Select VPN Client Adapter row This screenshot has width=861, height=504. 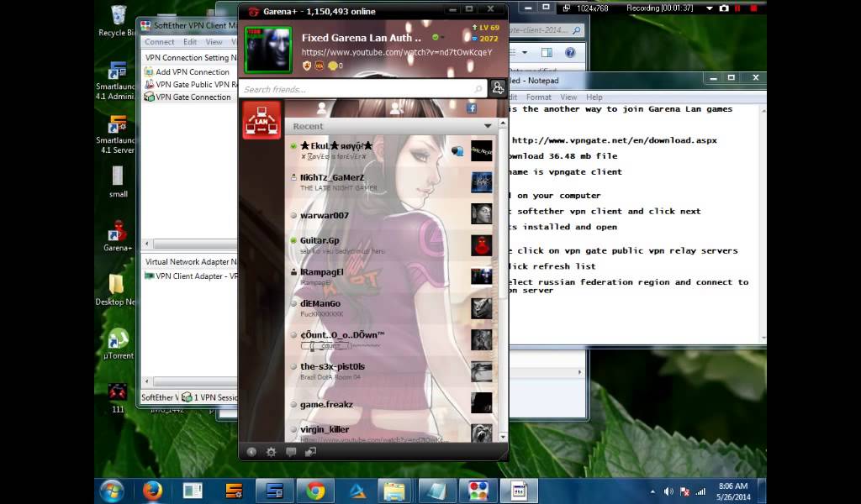point(191,276)
